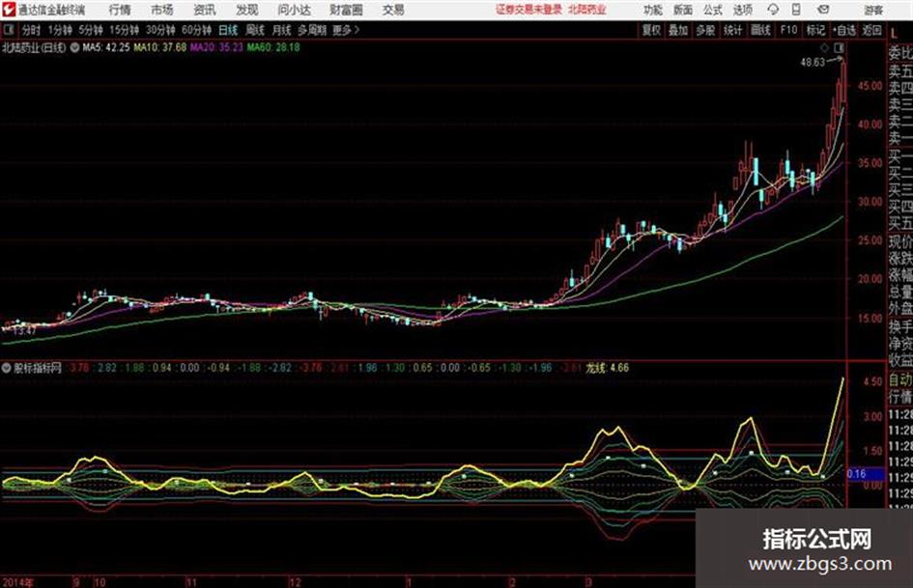
Task: Expand the round dropdown beside 北陆药业(日线)
Action: tap(74, 47)
